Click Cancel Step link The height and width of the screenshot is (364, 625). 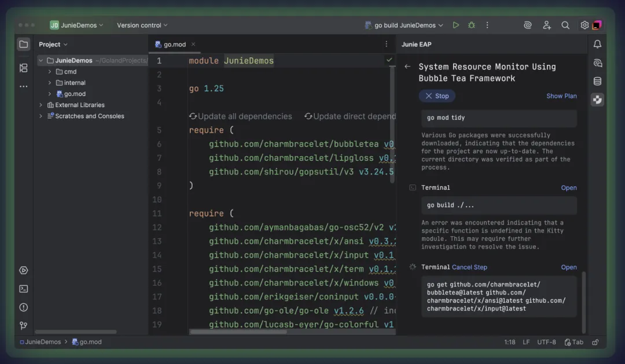point(469,267)
